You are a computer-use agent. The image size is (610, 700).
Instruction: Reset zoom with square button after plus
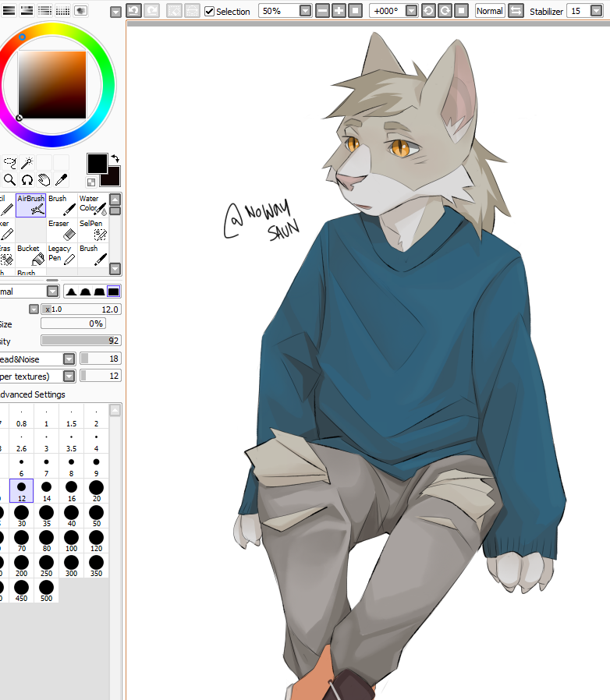(355, 11)
